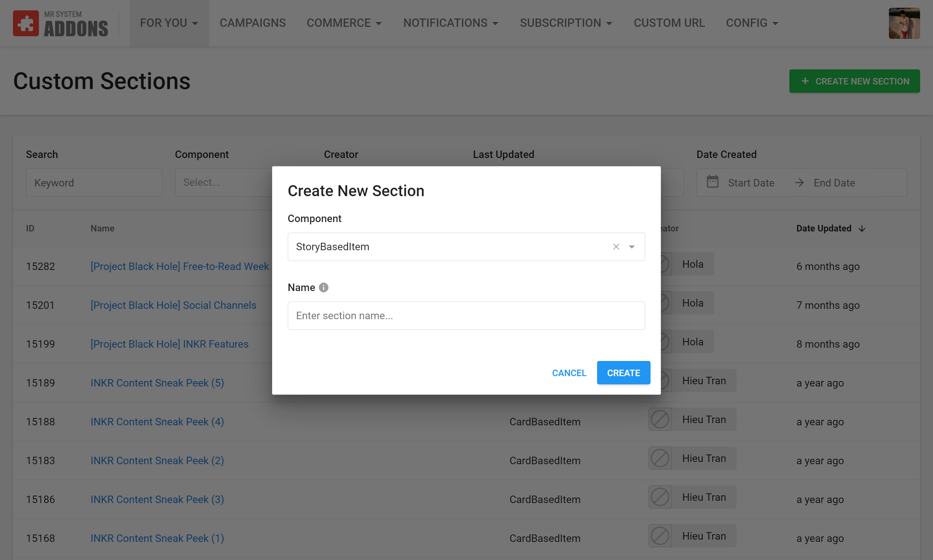Screen dimensions: 933x560
Task: Clear the StoryBasedItem selection with the X icon
Action: pyautogui.click(x=616, y=247)
